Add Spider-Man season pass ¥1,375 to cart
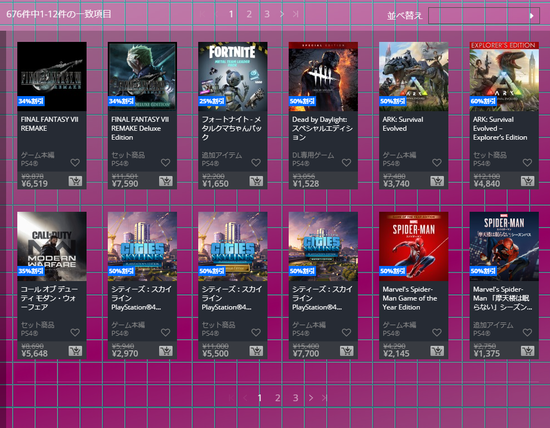Image resolution: width=550 pixels, height=428 pixels. (528, 351)
